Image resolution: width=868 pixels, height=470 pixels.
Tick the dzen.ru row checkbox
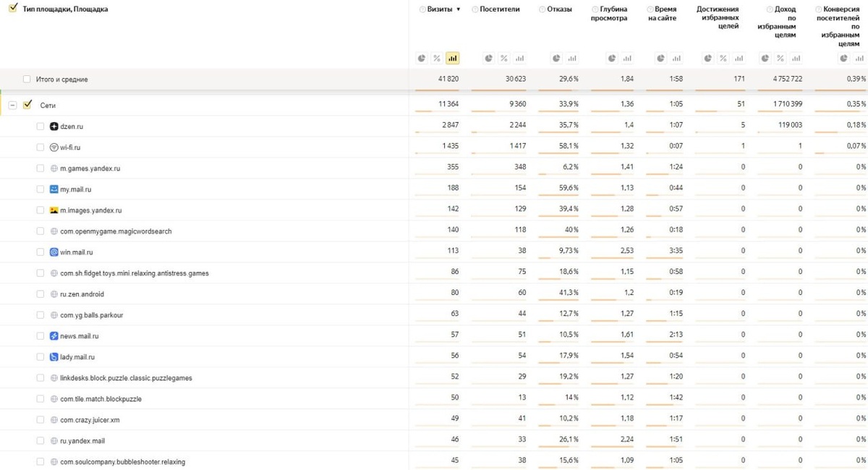[x=41, y=127]
